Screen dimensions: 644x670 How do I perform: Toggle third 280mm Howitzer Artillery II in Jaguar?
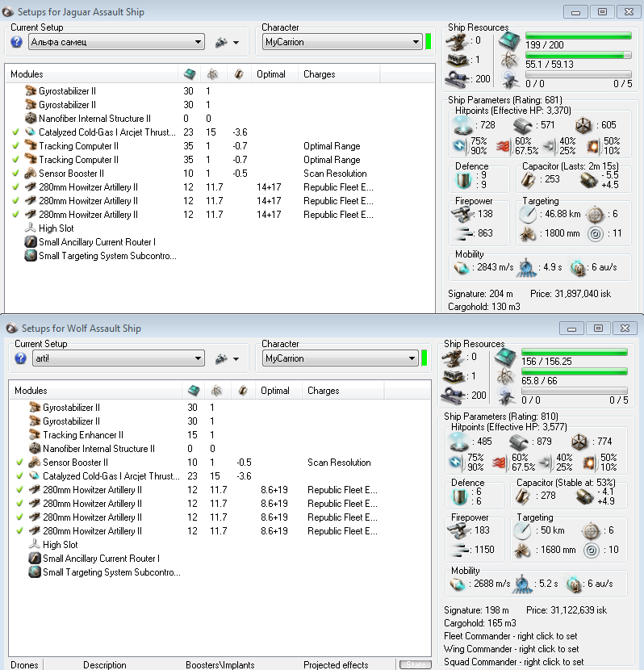coord(16,214)
